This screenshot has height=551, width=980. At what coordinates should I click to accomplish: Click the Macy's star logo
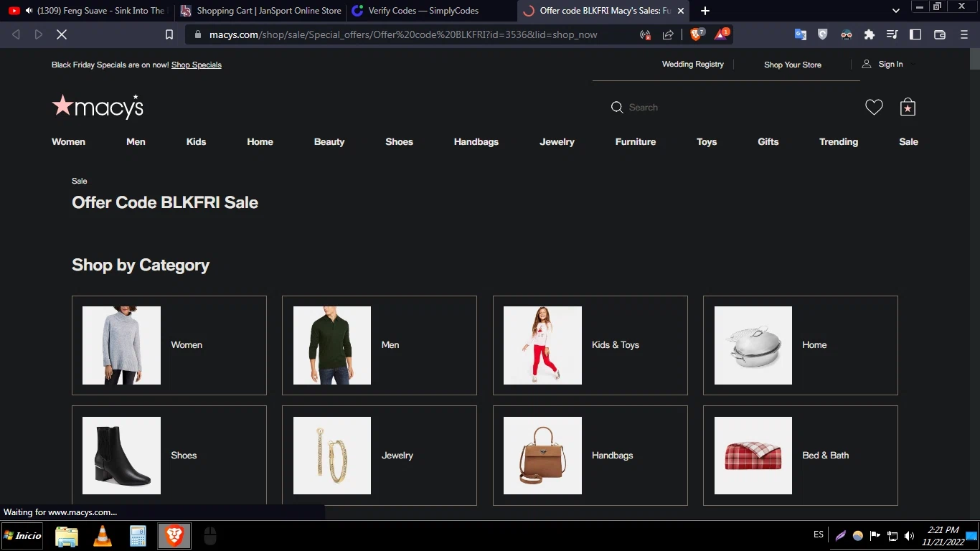click(x=98, y=107)
